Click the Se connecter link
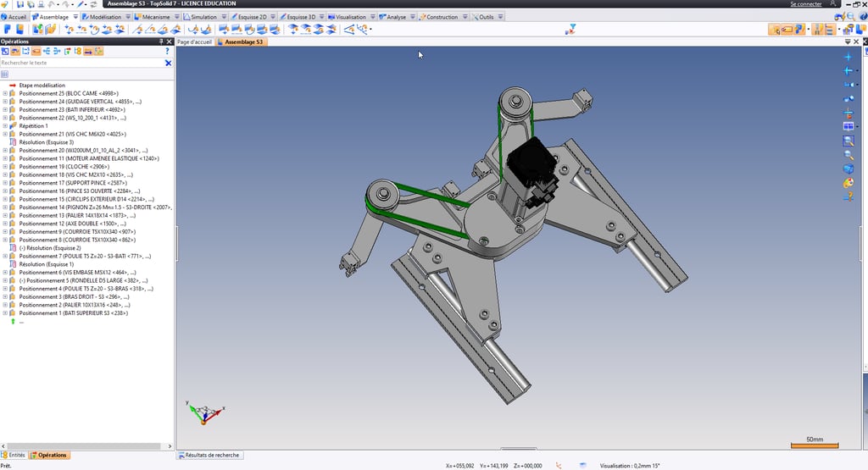 [x=805, y=4]
